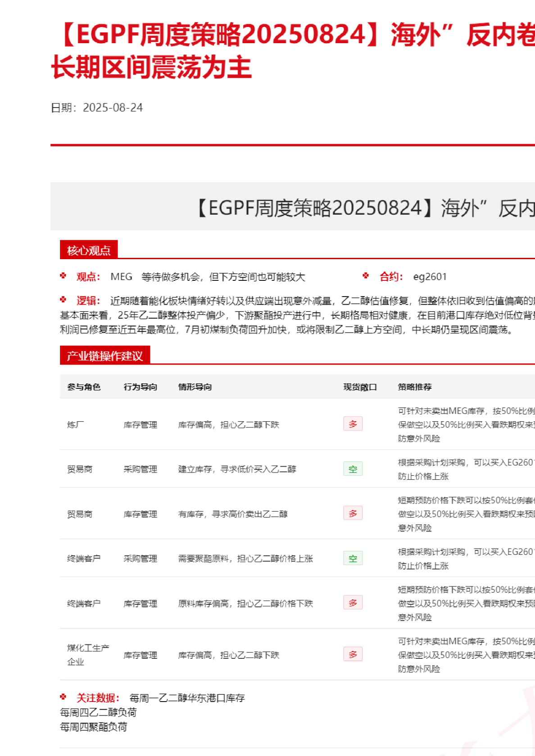The width and height of the screenshot is (535, 756).
Task: Click the red diamond bullet before 观点
Action: point(63,276)
